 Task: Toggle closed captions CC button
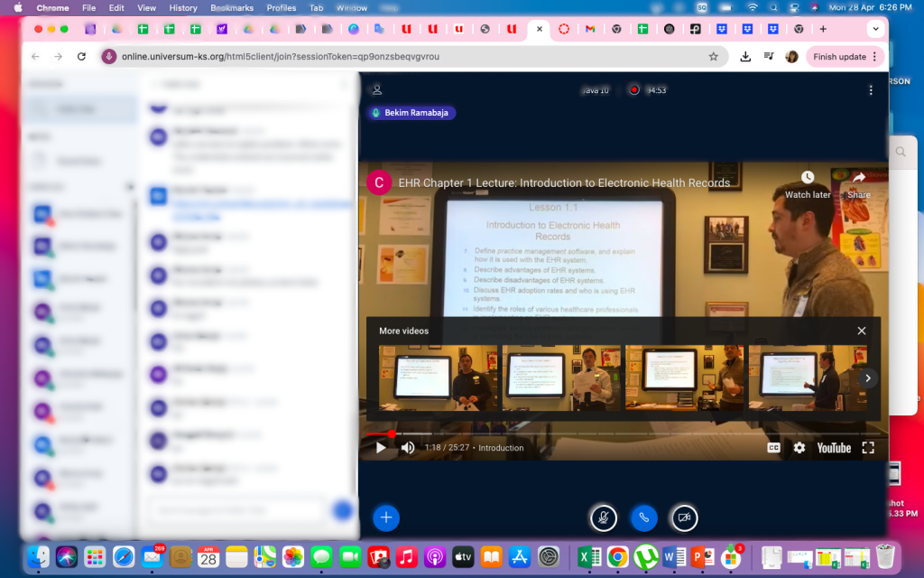point(773,447)
